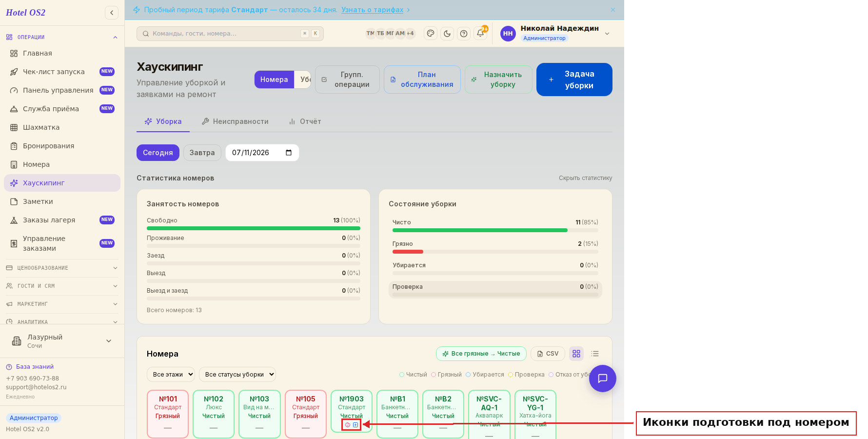This screenshot has width=868, height=439.
Task: Switch to the Номера segment toggle
Action: coord(274,80)
